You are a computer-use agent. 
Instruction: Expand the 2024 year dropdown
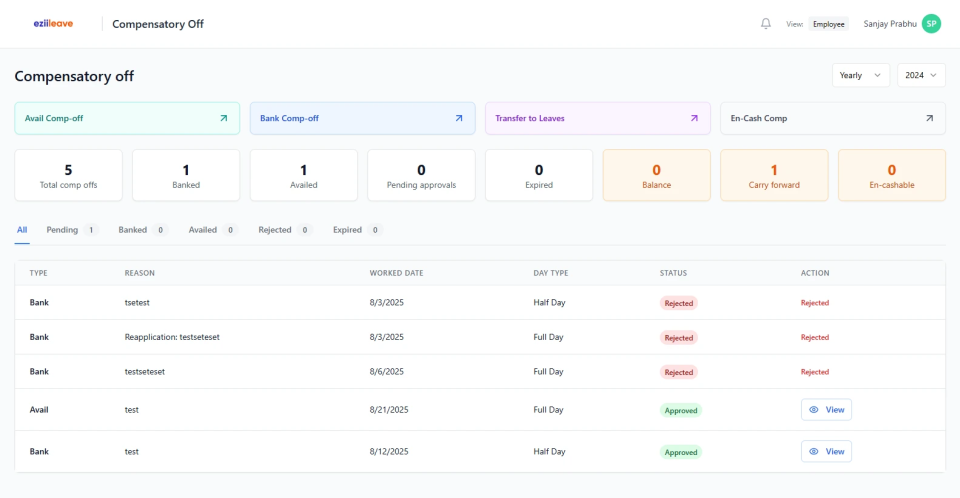pyautogui.click(x=921, y=75)
